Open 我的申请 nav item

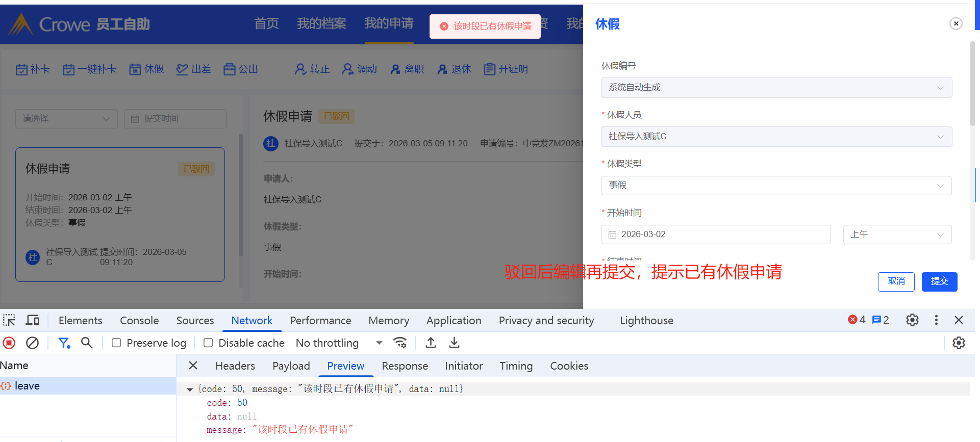coord(389,23)
